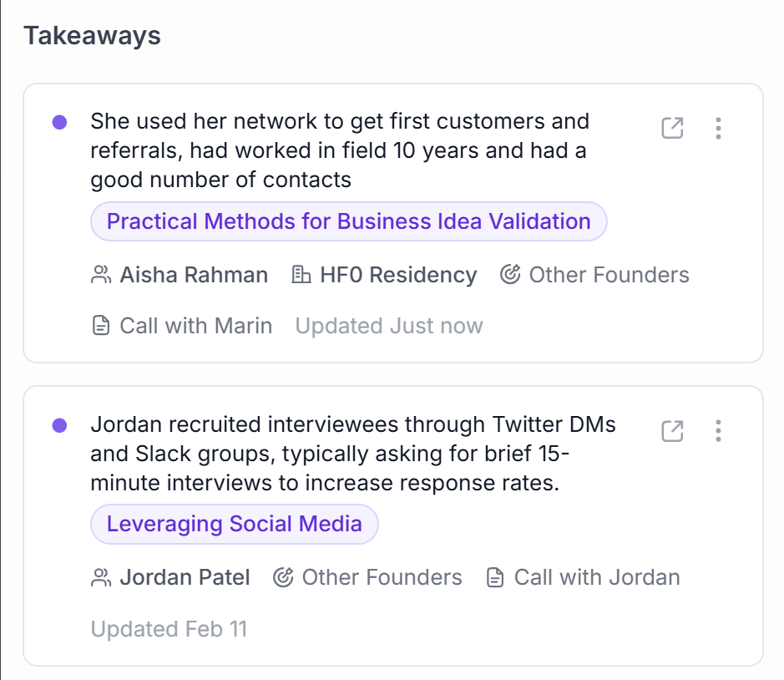Open the Call with Jordan note
Image resolution: width=784 pixels, height=680 pixels.
596,577
